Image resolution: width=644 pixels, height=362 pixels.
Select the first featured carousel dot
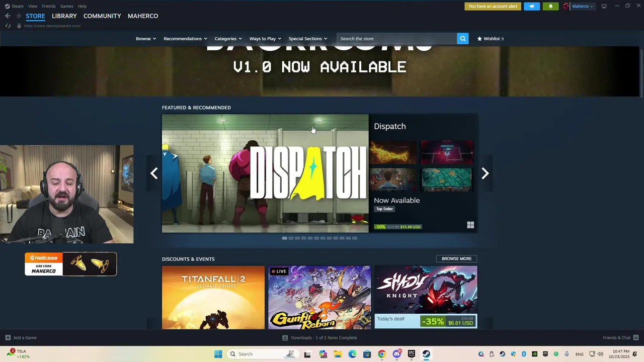coord(284,238)
